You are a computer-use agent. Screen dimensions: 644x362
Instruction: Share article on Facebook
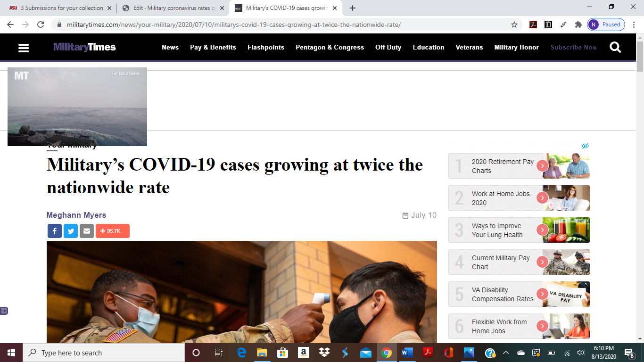tap(55, 231)
